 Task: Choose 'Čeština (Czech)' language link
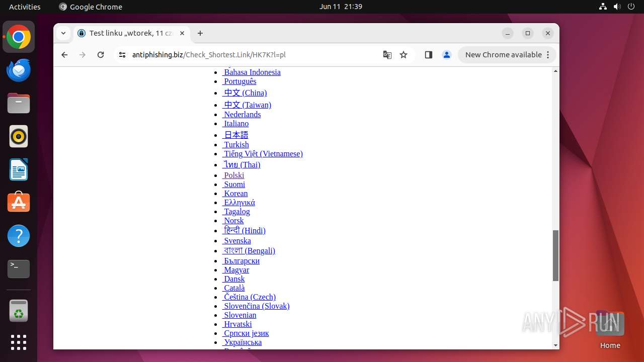click(249, 297)
